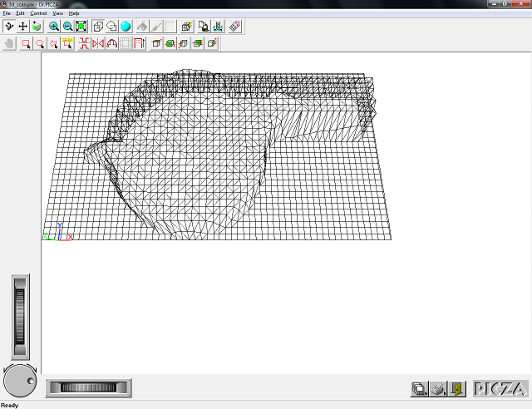Select the move/pan crosshair tool
The width and height of the screenshot is (532, 409).
(22, 27)
